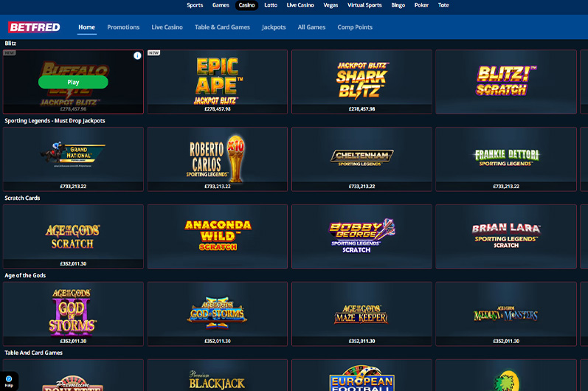The image size is (588, 391).
Task: Click the Help icon bottom-left
Action: pos(9,381)
